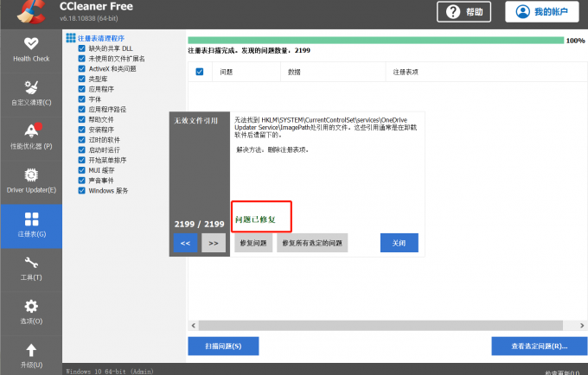588x375 pixels.
Task: Click 无效文件引用 dialog title
Action: (195, 121)
